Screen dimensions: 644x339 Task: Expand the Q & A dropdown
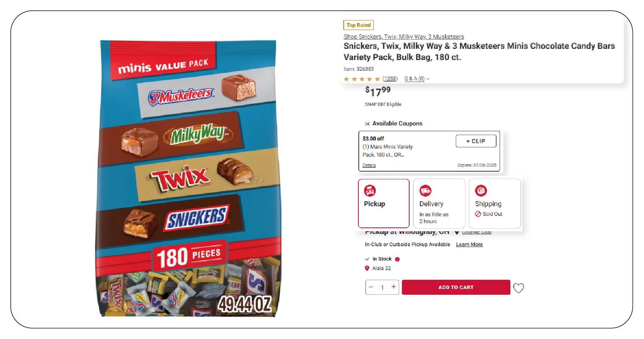(x=417, y=79)
